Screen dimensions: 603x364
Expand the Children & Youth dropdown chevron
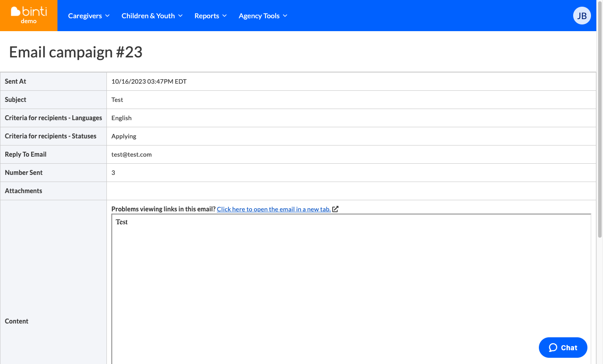(180, 16)
